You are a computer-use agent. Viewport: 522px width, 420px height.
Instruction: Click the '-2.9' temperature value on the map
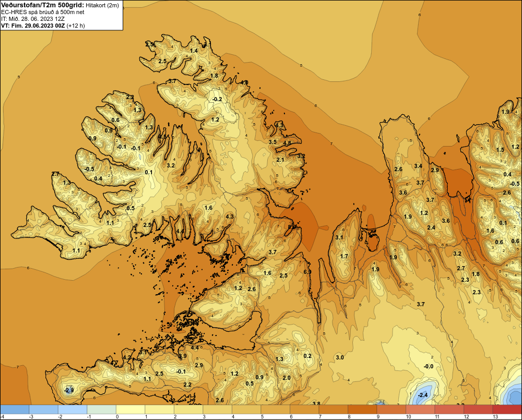click(x=68, y=390)
